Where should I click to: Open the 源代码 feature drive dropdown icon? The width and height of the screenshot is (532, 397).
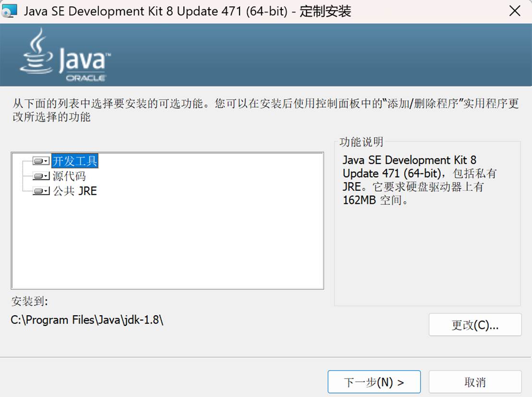[41, 176]
